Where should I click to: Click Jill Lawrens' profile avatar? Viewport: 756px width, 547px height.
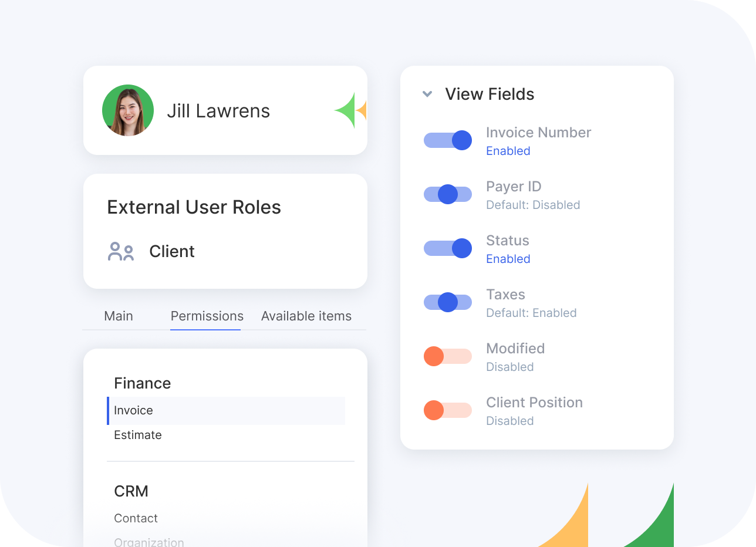(128, 110)
